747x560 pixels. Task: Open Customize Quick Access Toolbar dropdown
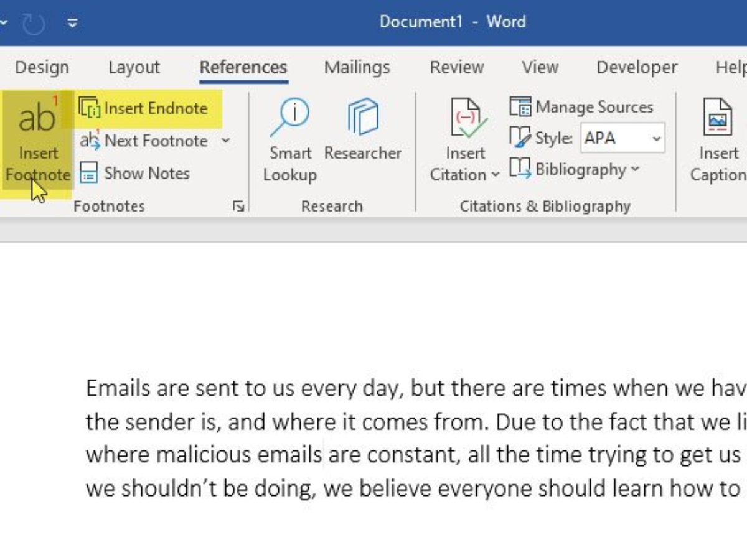pyautogui.click(x=73, y=23)
